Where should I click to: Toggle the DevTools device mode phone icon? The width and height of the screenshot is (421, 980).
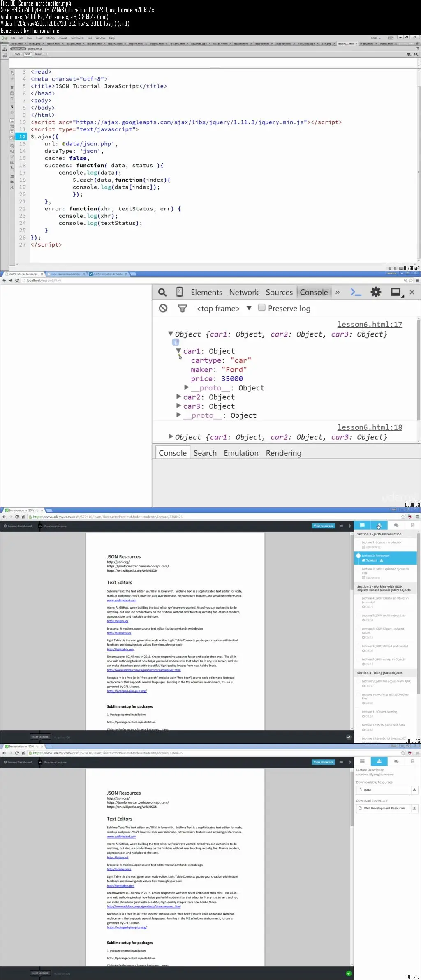(x=179, y=292)
